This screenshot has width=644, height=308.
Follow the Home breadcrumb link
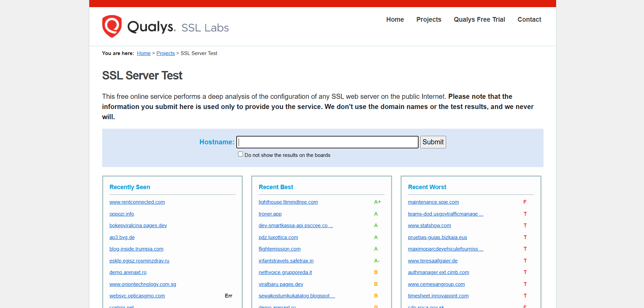coord(144,53)
